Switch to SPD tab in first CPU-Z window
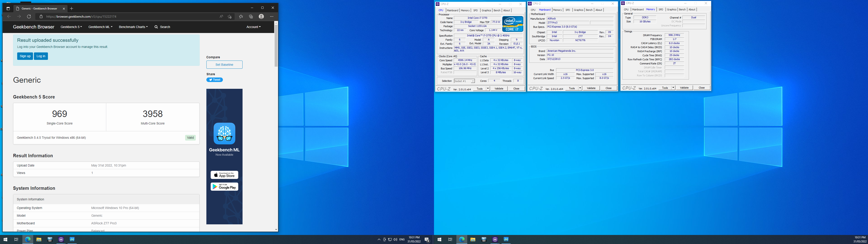 pos(475,10)
